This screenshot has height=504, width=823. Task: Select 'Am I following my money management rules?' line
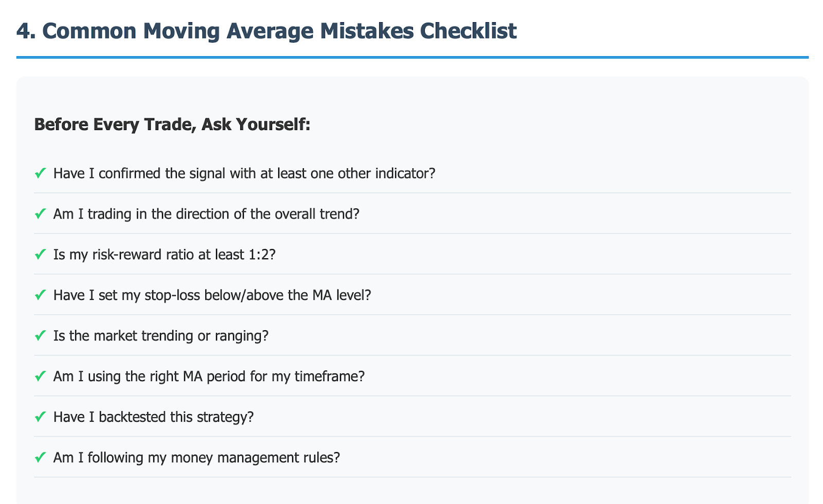pyautogui.click(x=197, y=458)
